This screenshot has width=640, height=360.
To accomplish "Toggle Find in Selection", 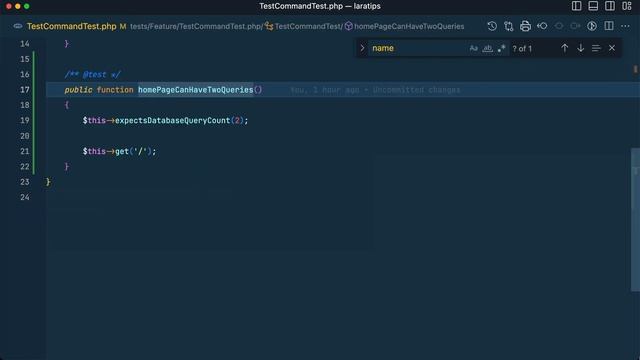I will pos(596,48).
